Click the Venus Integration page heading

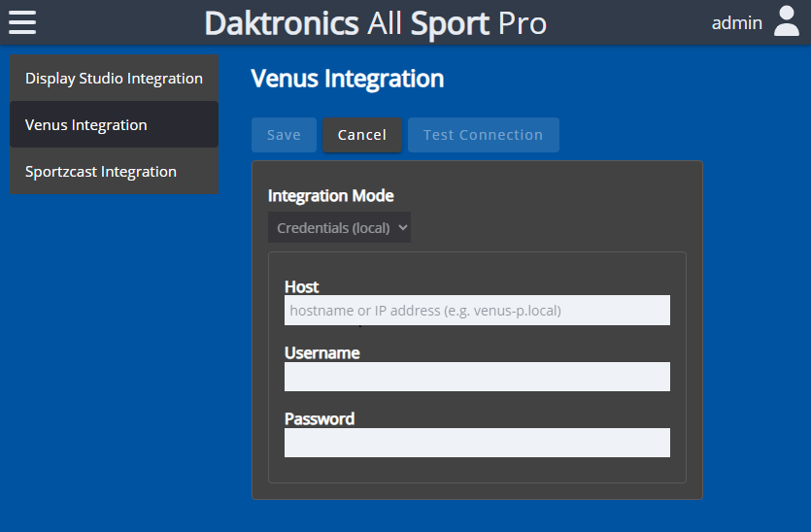(x=348, y=79)
